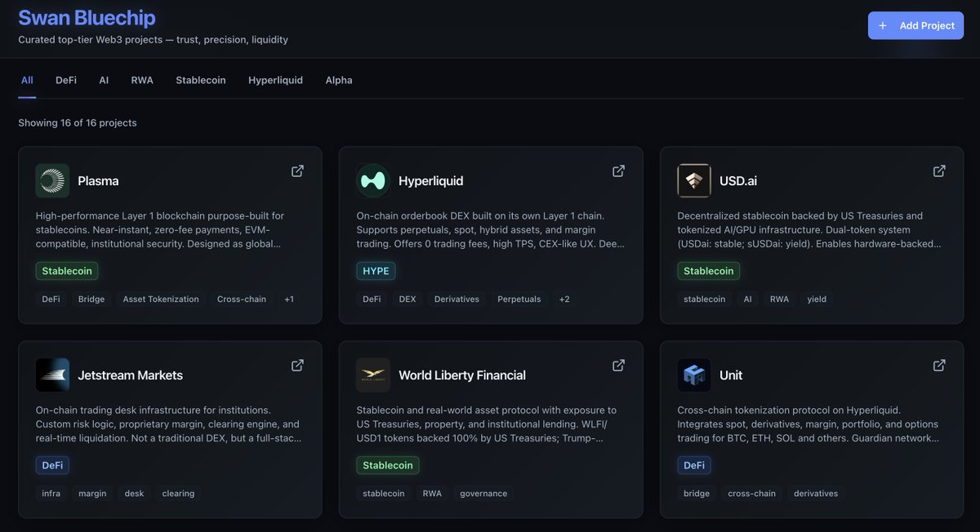Click Jetstream's margin tag
This screenshot has height=532, width=980.
92,494
